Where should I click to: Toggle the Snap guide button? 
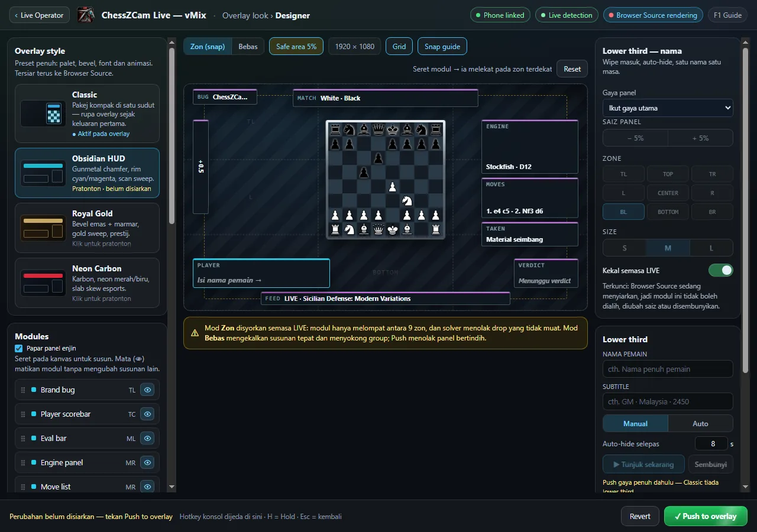(x=442, y=46)
